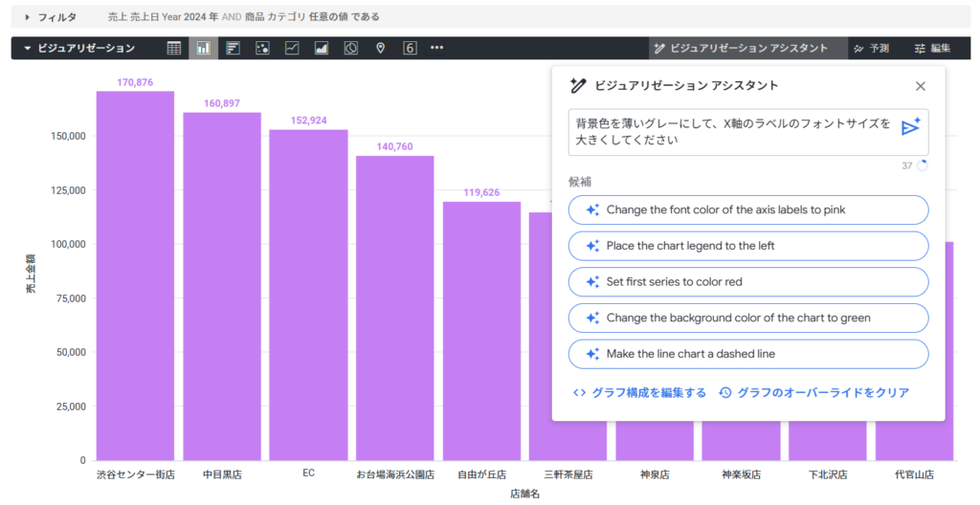Click the お台場海浜公園店 bar
Screen dimensions: 980x505
point(395,308)
